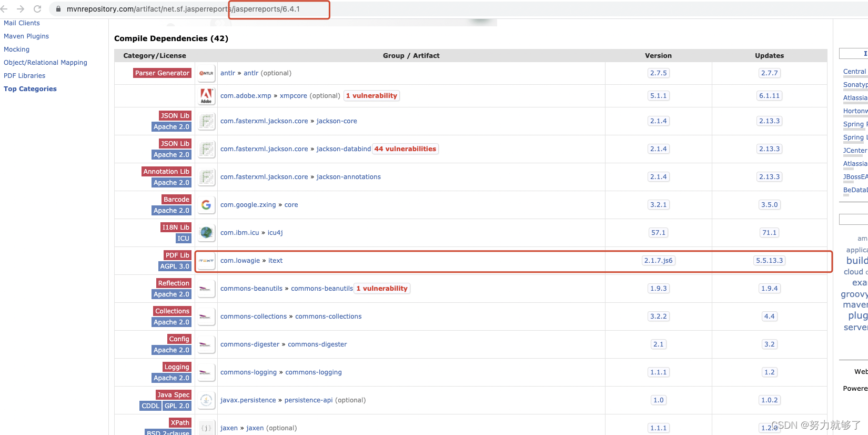Open the jackson-databind artifact link
The image size is (868, 435).
pyautogui.click(x=344, y=149)
